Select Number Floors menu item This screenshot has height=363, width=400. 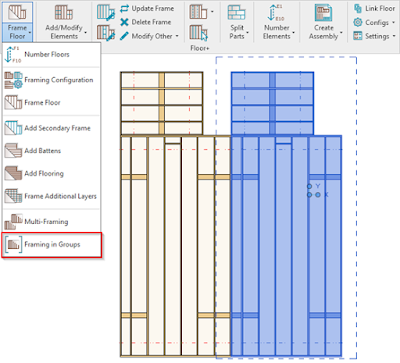51,55
